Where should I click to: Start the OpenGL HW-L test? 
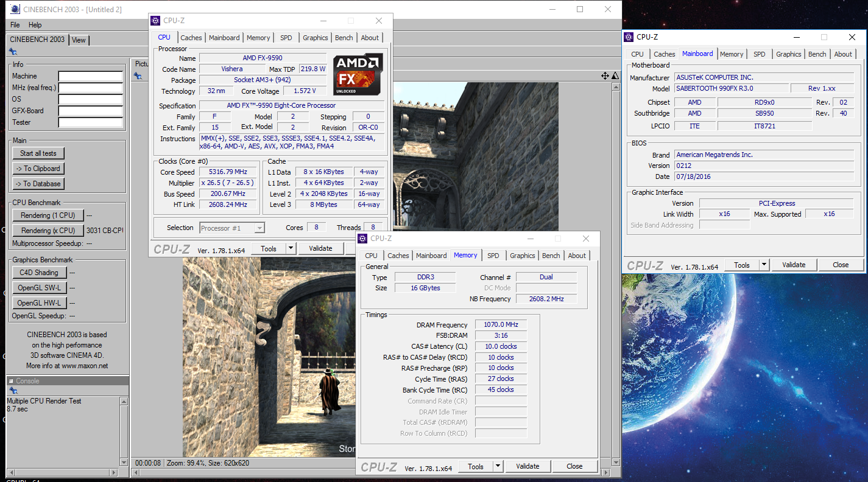click(x=39, y=303)
